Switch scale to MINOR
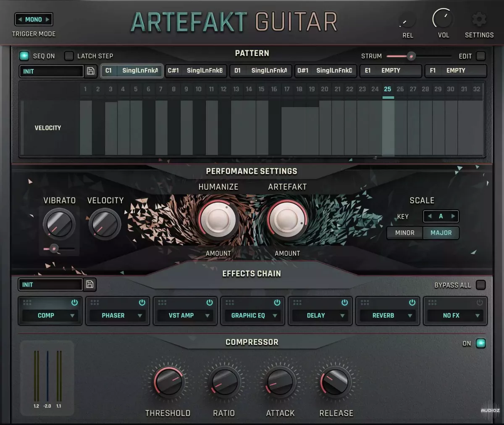The width and height of the screenshot is (504, 425). [x=404, y=233]
